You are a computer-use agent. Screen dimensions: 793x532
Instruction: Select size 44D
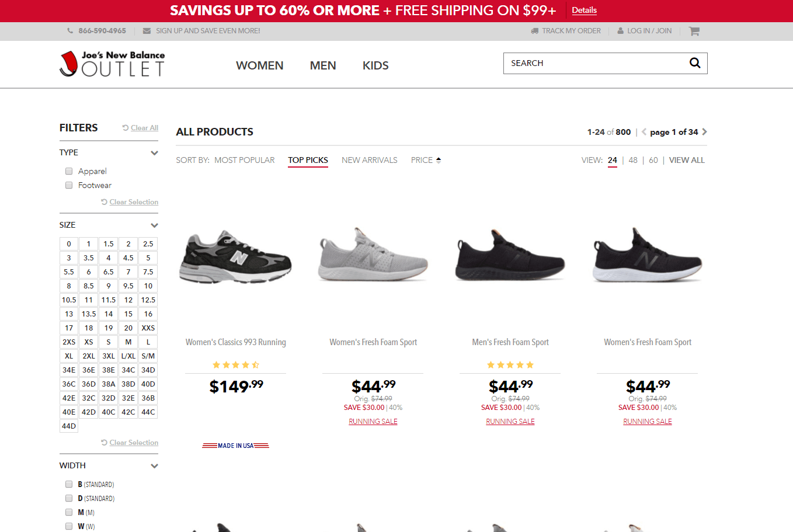[69, 426]
